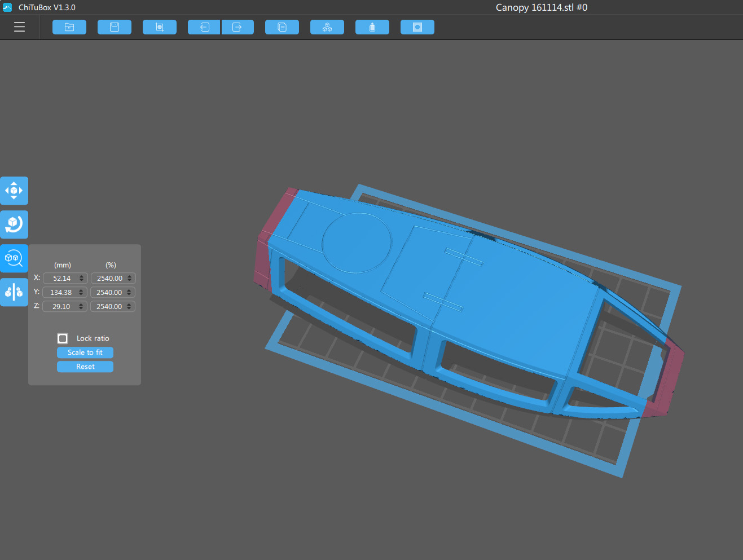This screenshot has width=743, height=560.
Task: Click the Scale to fit button
Action: [x=85, y=352]
